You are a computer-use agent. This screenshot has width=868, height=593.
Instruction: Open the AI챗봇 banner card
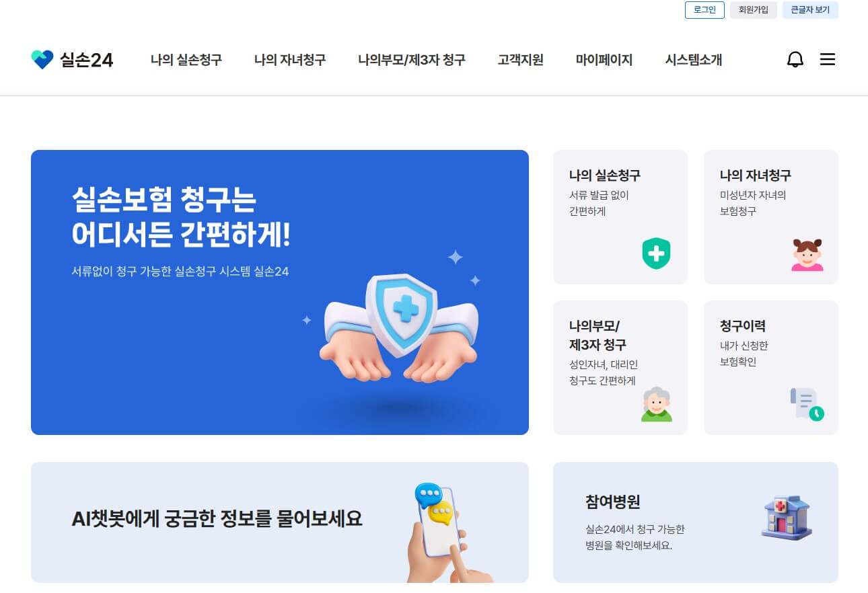(x=280, y=522)
